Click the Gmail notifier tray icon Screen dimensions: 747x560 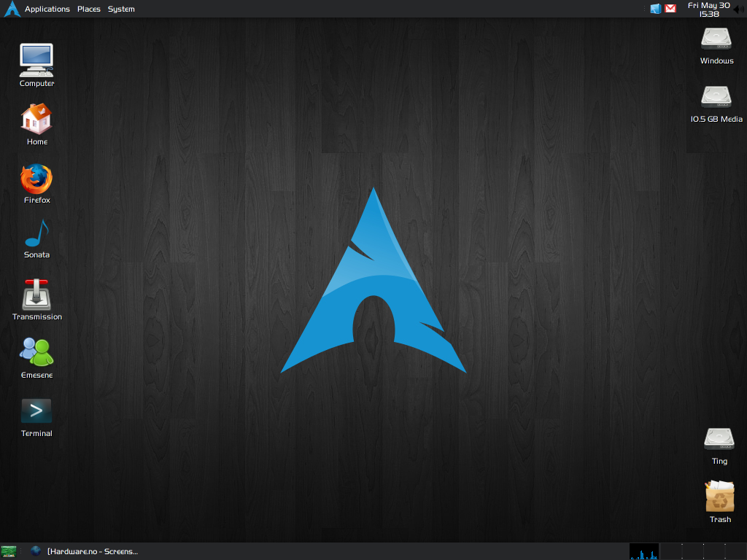[x=670, y=9]
